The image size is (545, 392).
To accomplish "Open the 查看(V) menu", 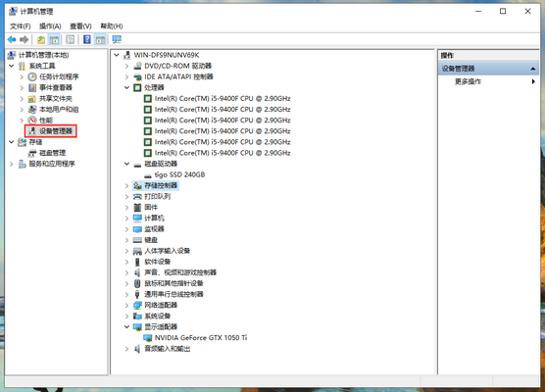I will click(80, 26).
